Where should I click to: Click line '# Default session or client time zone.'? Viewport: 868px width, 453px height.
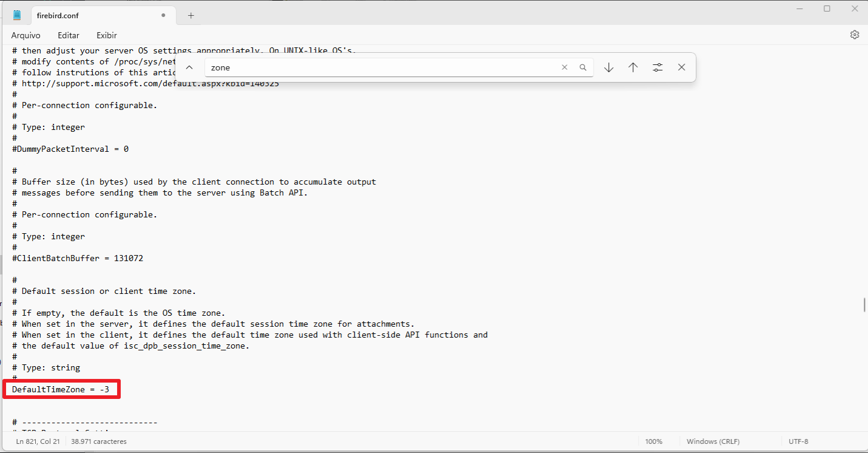pos(104,291)
